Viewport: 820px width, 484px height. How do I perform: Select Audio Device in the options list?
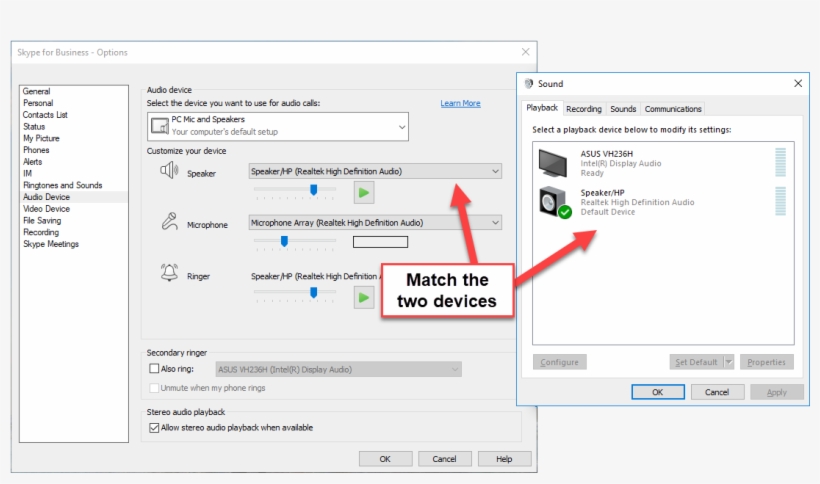coord(47,197)
